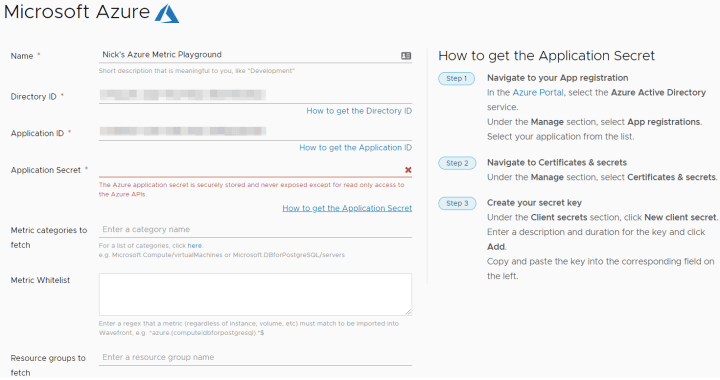Click the 'How to get the Application Secret' heading

click(546, 56)
